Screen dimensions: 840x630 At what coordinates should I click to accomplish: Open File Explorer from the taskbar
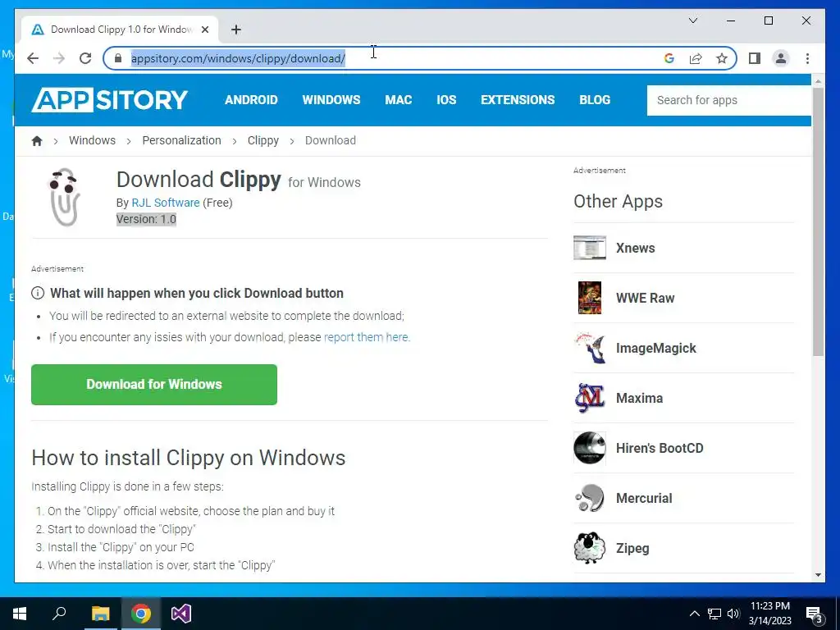pyautogui.click(x=100, y=614)
